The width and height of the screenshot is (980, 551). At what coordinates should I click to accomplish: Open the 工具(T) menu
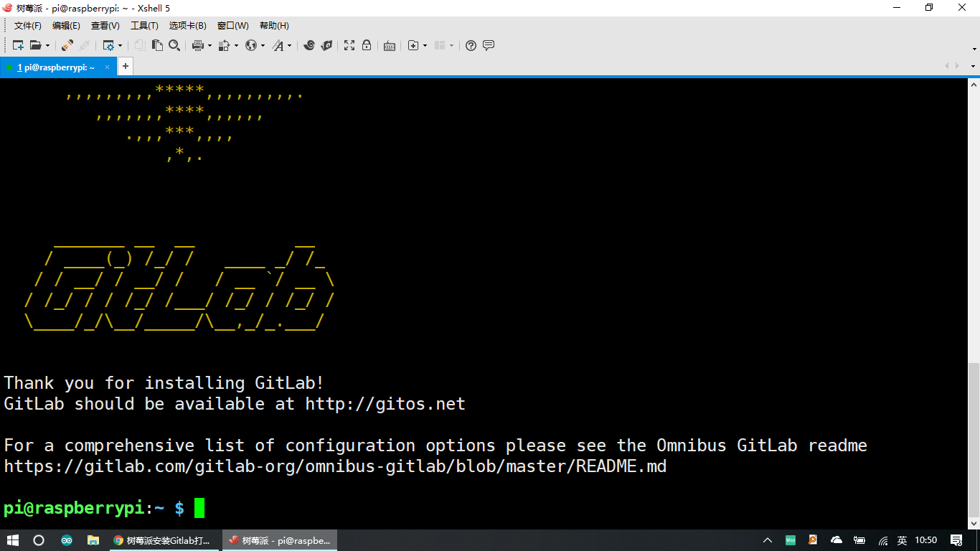click(144, 26)
